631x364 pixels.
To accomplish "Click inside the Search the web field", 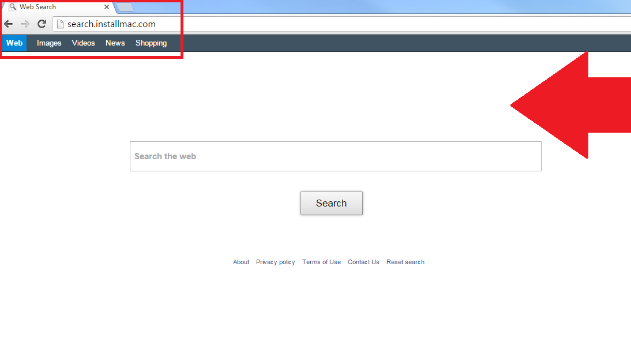I will [336, 156].
